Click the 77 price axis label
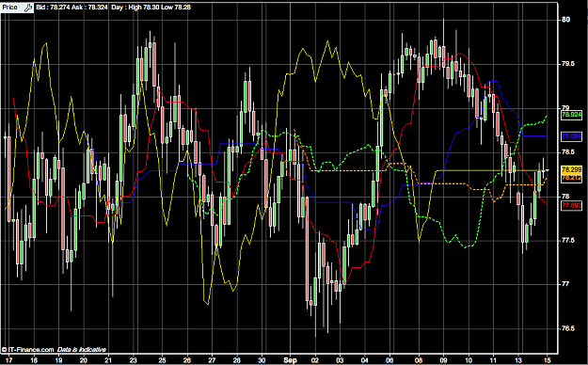Image resolution: width=588 pixels, height=365 pixels. coord(565,284)
